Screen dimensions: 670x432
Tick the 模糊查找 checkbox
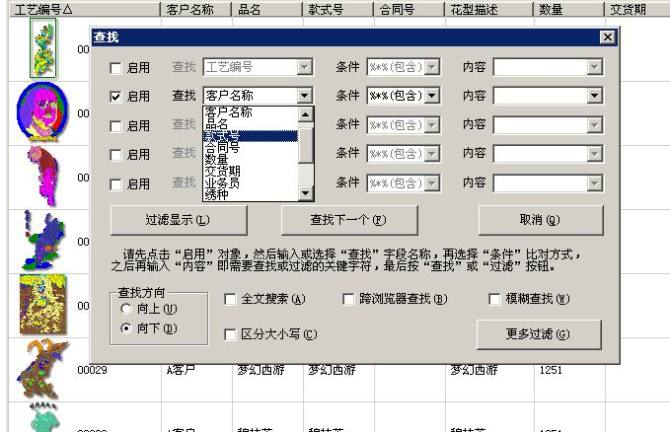(495, 299)
